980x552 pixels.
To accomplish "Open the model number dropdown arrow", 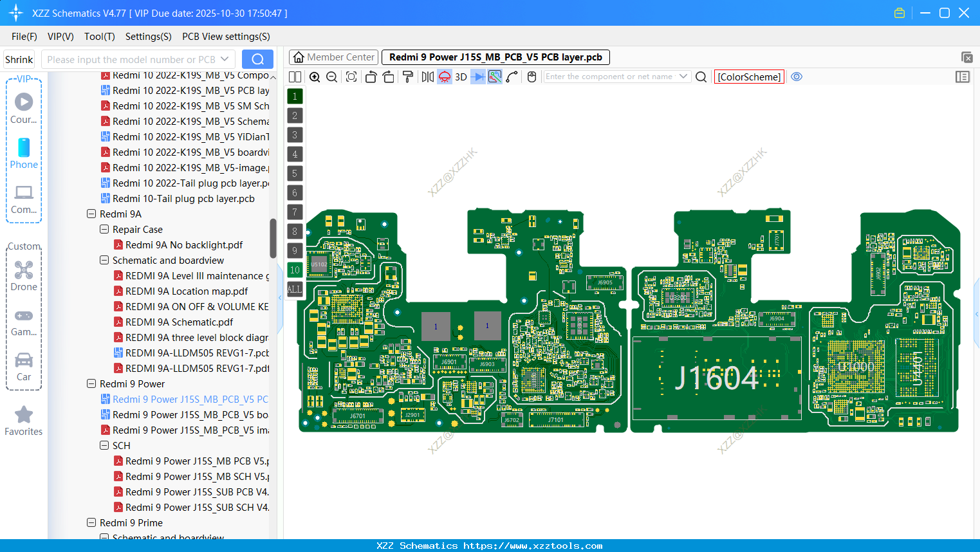I will click(225, 59).
